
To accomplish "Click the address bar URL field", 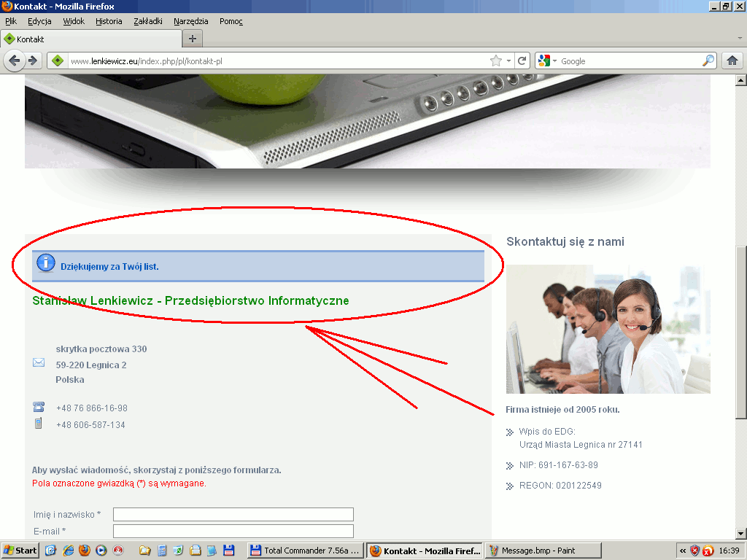I will (x=278, y=61).
